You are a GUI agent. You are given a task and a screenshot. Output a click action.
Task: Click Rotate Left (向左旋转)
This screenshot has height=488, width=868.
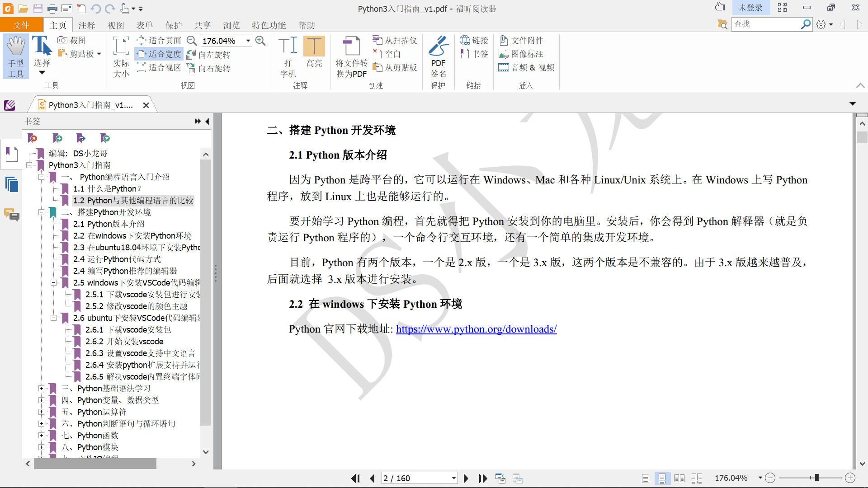coord(209,55)
